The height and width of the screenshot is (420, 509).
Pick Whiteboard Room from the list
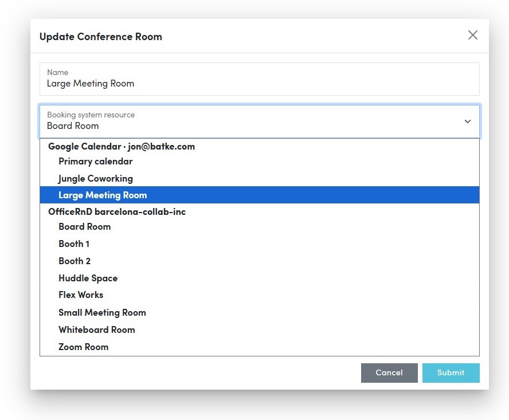pyautogui.click(x=96, y=329)
